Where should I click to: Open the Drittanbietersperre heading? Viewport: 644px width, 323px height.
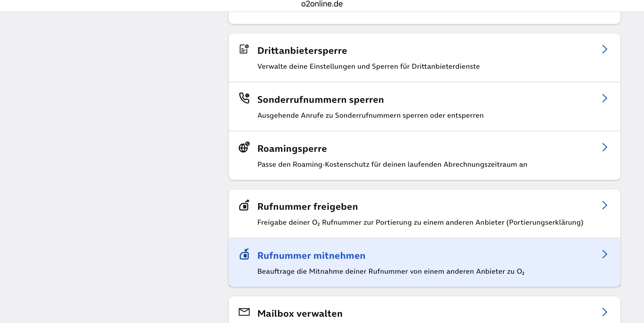click(302, 50)
